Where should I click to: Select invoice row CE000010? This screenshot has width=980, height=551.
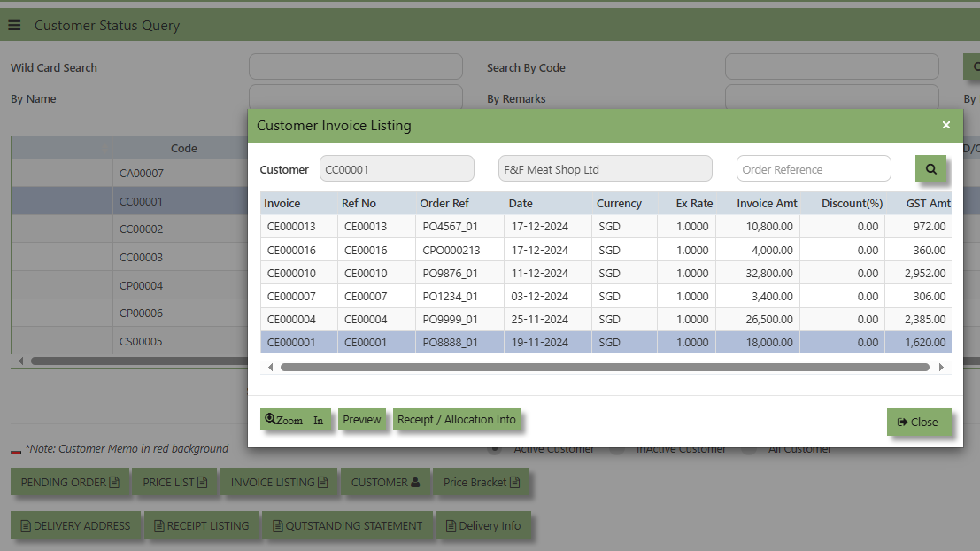pyautogui.click(x=606, y=274)
